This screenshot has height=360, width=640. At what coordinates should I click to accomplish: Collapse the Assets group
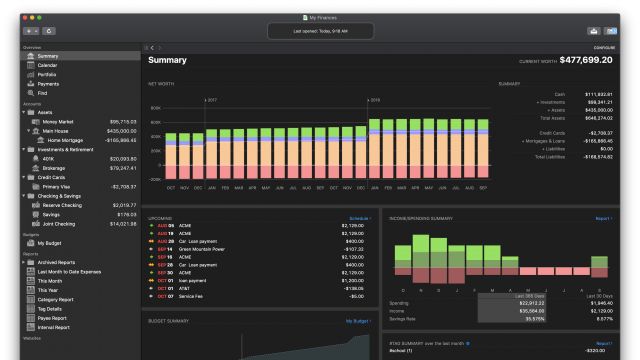(x=24, y=112)
